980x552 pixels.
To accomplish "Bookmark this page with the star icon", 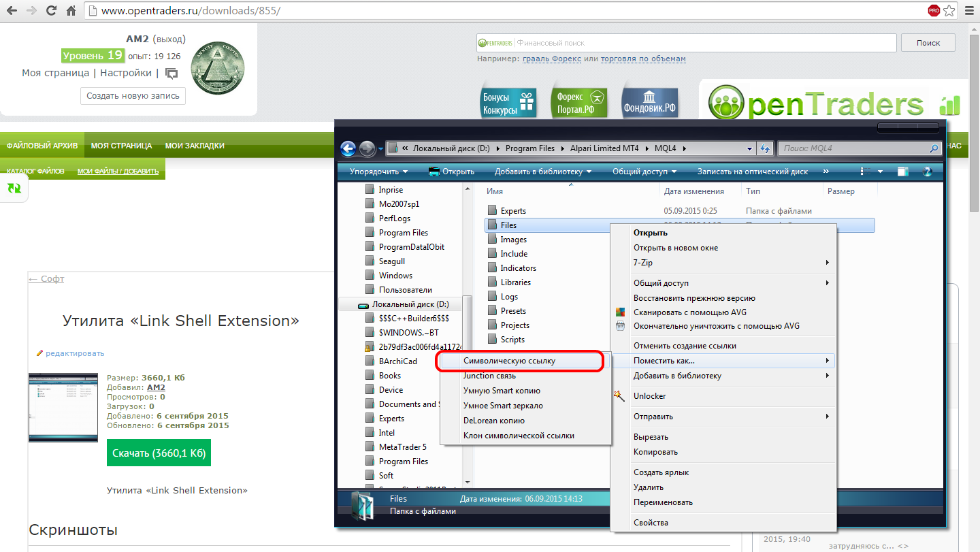I will pyautogui.click(x=950, y=11).
